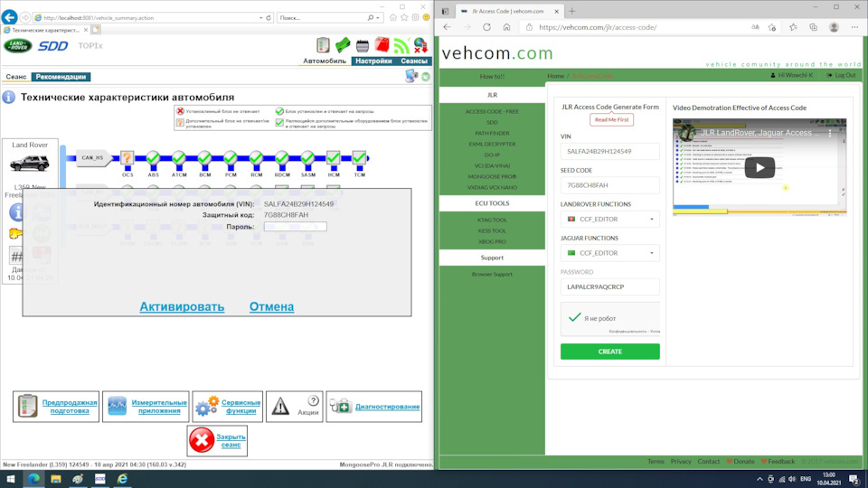Open the calendar icon in SDD toolbar

[363, 46]
